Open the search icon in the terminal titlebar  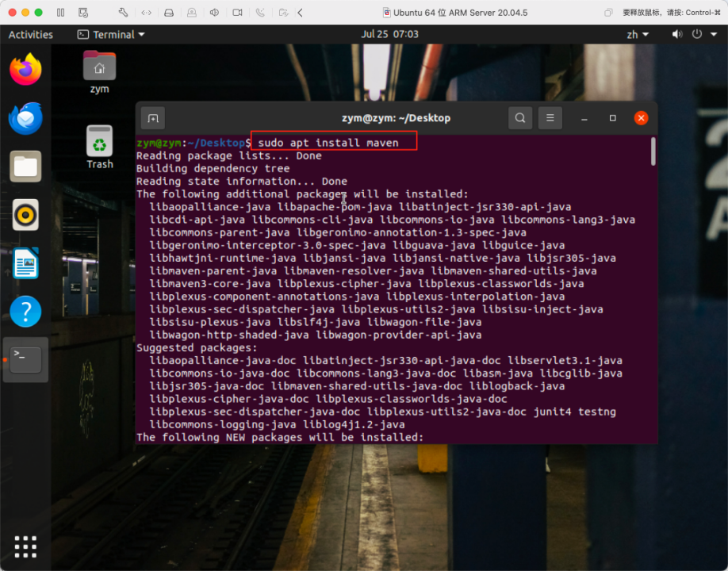(x=519, y=117)
